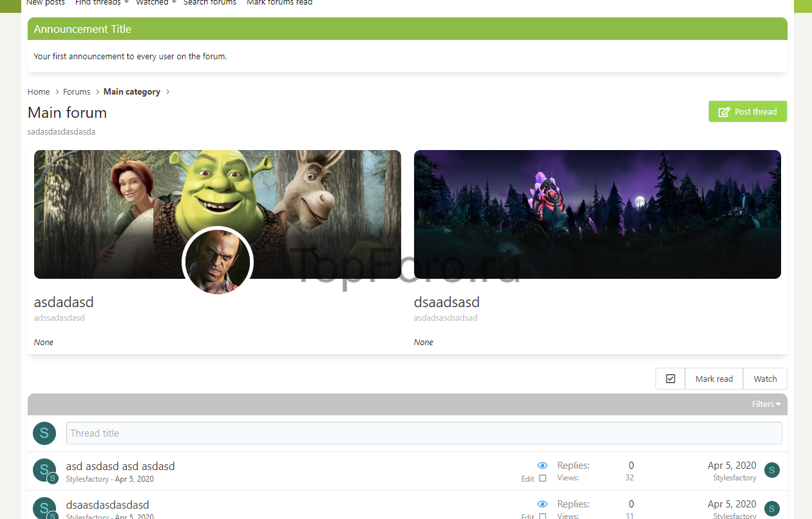This screenshot has height=519, width=812.
Task: Click the Mark read button
Action: 714,379
